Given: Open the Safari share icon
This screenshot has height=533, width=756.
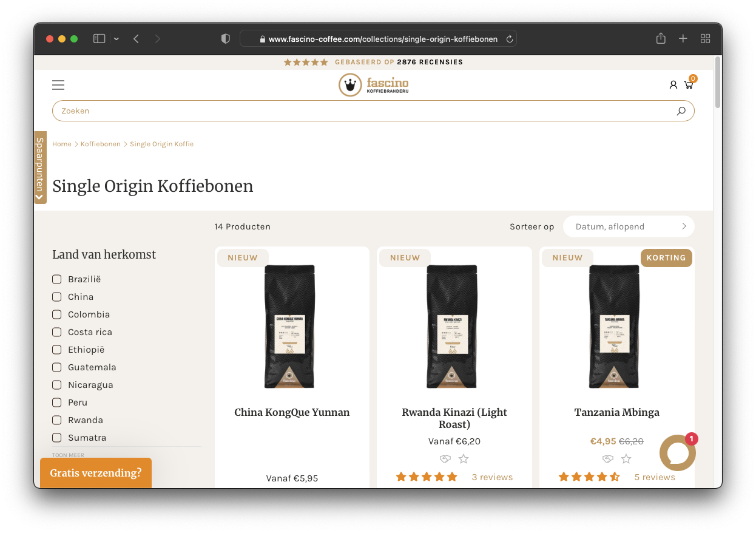Looking at the screenshot, I should pos(661,38).
